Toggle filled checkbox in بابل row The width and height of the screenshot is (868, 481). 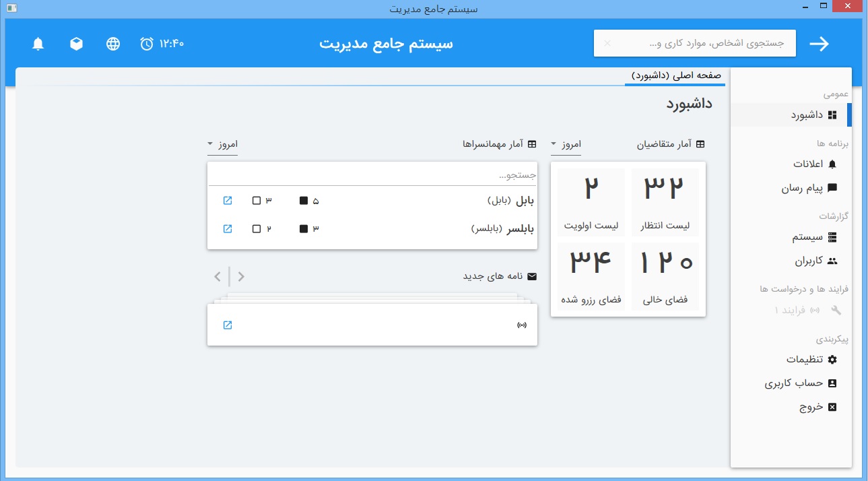304,201
